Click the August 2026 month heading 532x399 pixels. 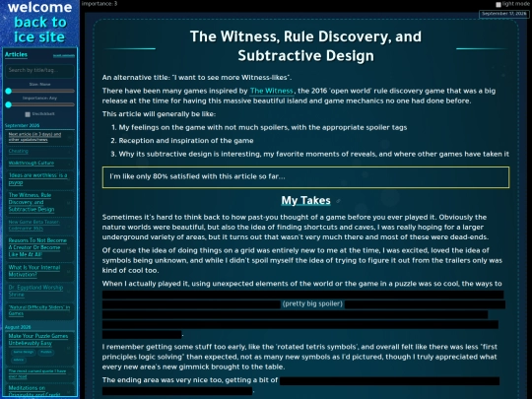pos(18,327)
